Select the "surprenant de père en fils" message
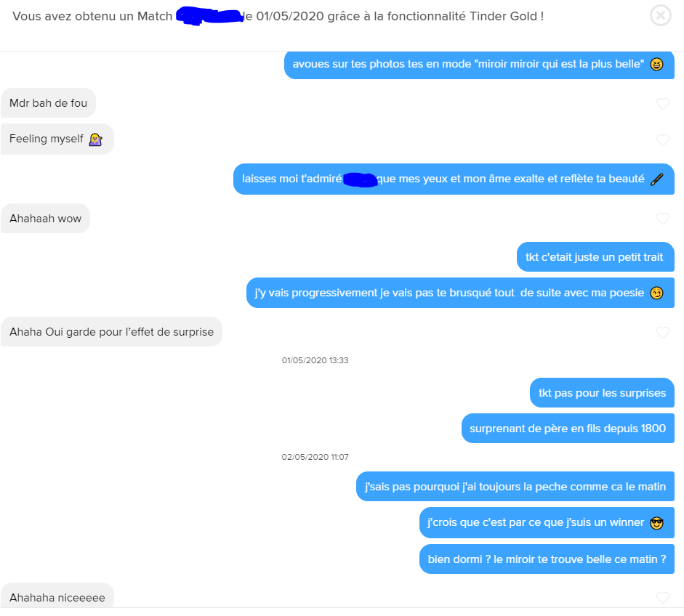The height and width of the screenshot is (616, 684). click(x=568, y=429)
